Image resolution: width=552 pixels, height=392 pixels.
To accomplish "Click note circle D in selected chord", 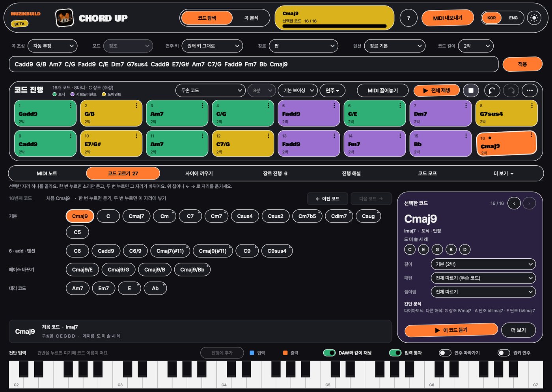I will tap(464, 249).
